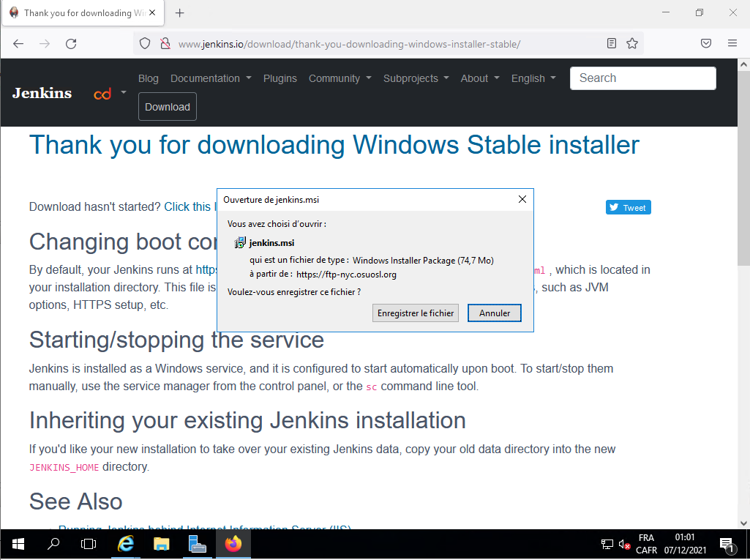The width and height of the screenshot is (750, 560).
Task: Click the 'https://ftp-nyc.osuosl.org' source text
Action: click(346, 275)
